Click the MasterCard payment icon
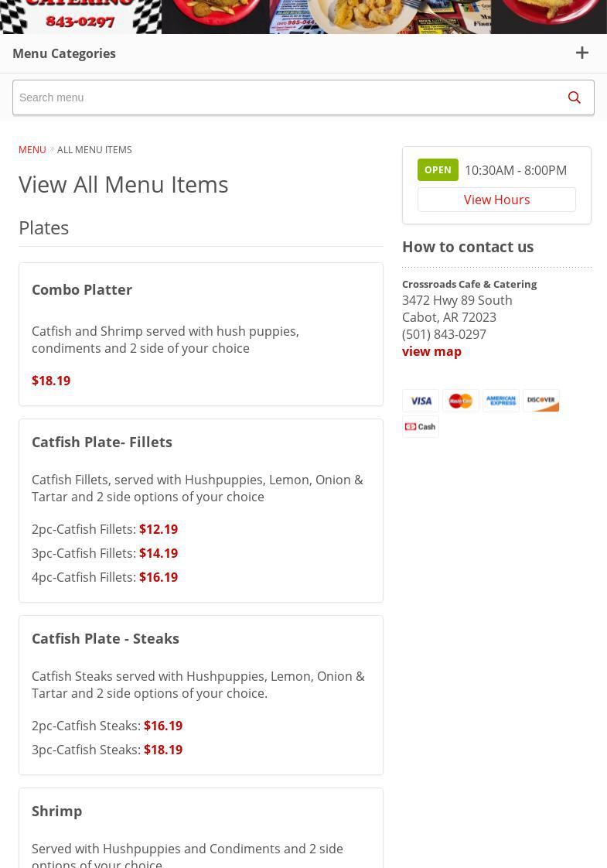The image size is (607, 868). 461,401
